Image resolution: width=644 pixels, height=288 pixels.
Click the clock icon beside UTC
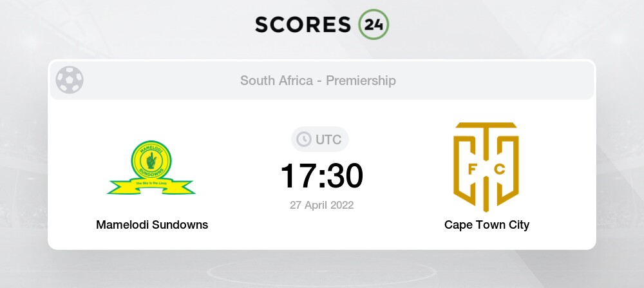[303, 139]
